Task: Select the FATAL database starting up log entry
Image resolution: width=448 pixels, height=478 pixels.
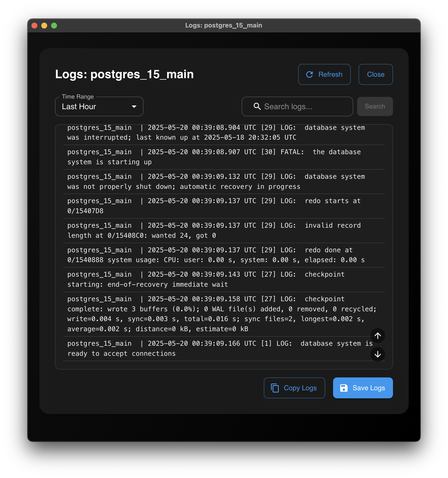Action: coord(214,157)
